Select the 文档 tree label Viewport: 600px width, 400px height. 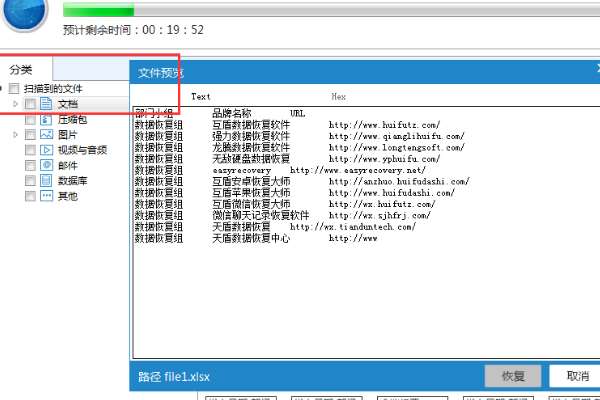pyautogui.click(x=68, y=104)
